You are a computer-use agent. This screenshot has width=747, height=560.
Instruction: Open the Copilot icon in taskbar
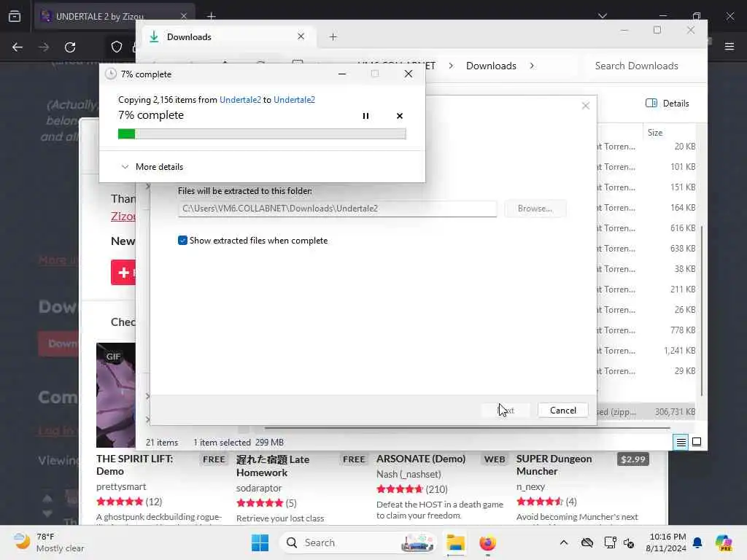coord(723,542)
